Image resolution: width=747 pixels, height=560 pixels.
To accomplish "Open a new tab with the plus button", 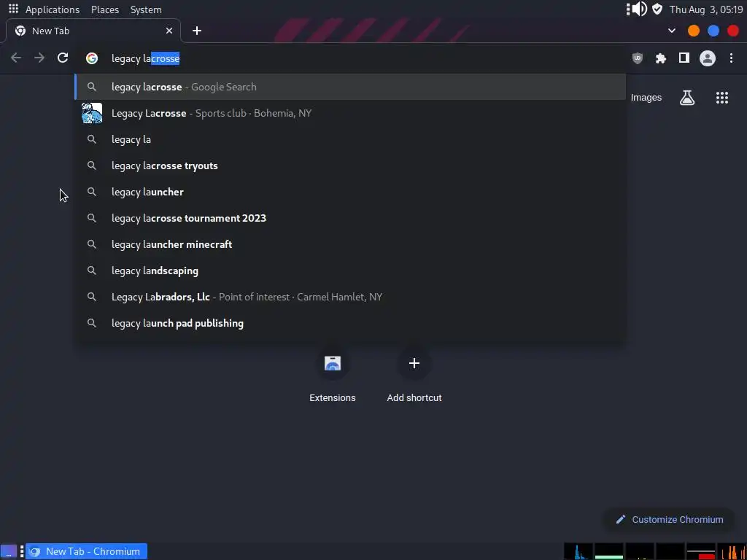I will point(197,31).
